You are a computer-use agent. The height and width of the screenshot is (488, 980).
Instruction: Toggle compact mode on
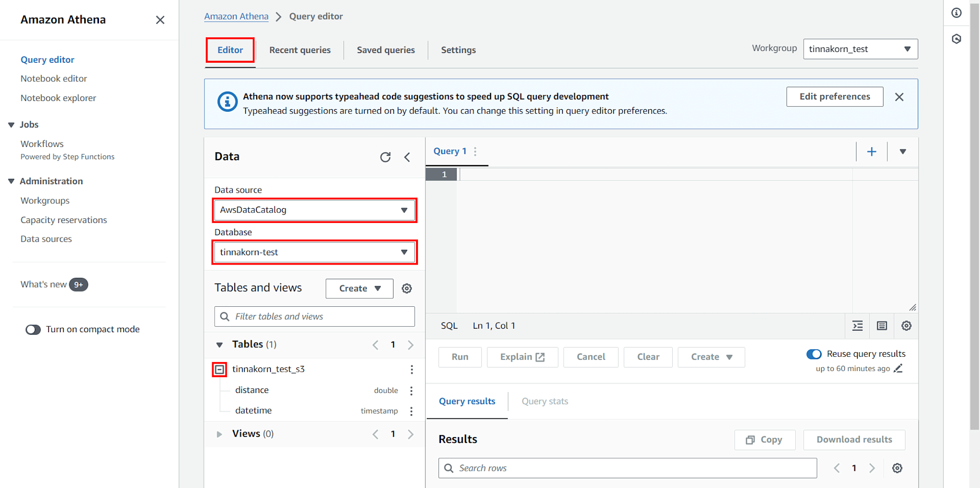point(33,330)
